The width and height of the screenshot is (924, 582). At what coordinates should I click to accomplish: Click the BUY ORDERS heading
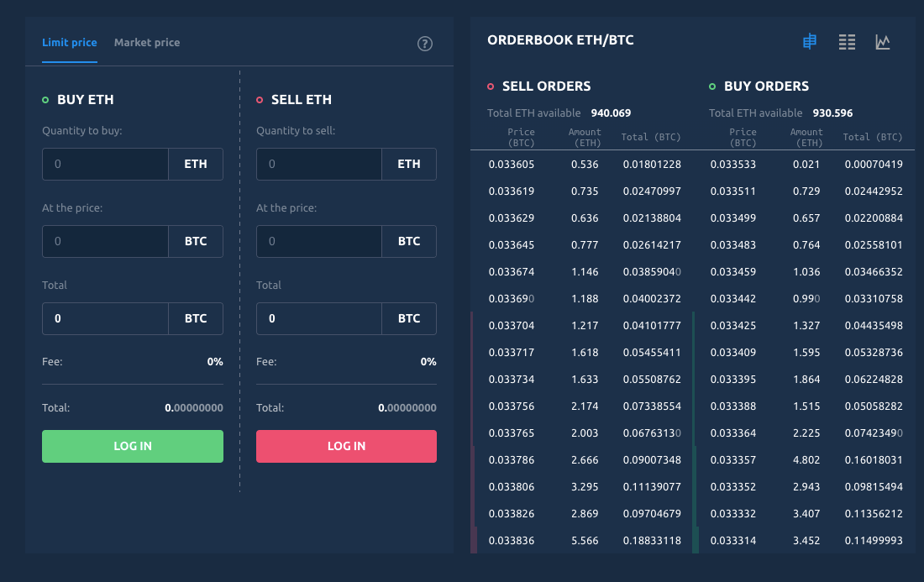click(x=766, y=86)
